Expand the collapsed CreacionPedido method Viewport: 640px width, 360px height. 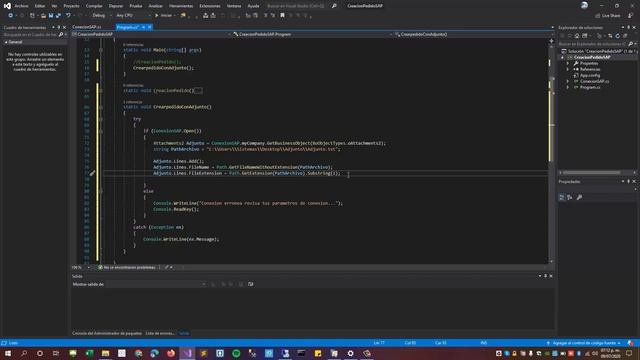101,91
